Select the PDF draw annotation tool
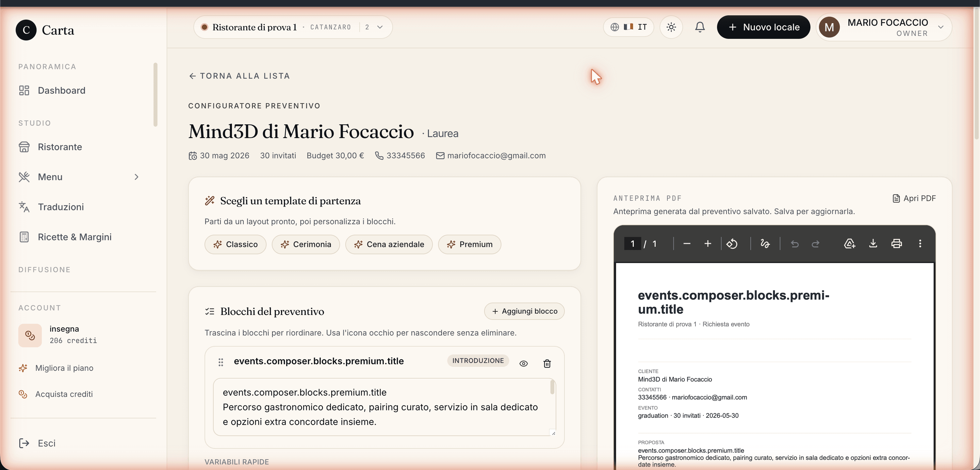Screen dimensions: 980x470 coord(765,244)
